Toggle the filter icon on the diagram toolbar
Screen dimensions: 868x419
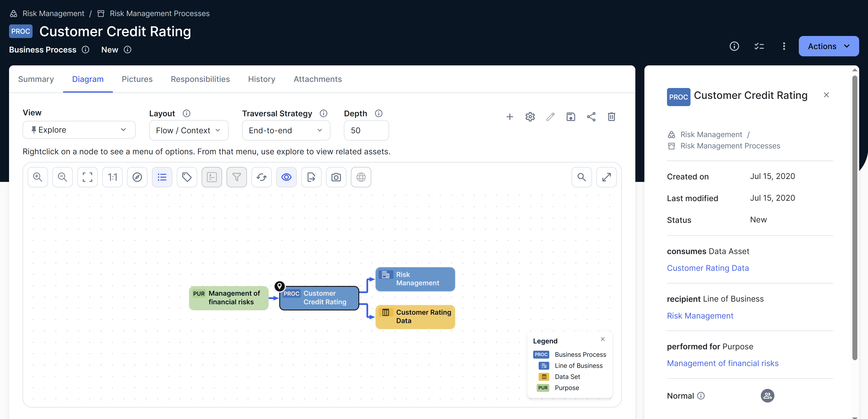pos(237,177)
